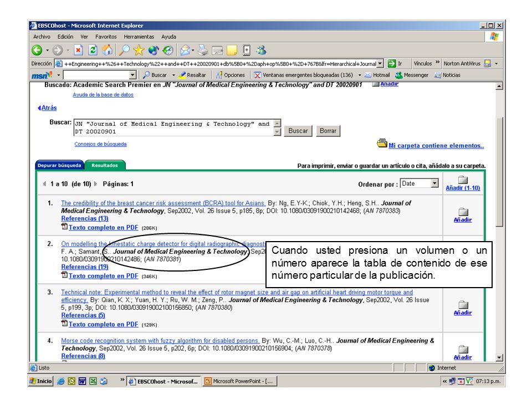Click the green Back arrow in the toolbar
Image resolution: width=532 pixels, height=399 pixels.
(x=37, y=50)
